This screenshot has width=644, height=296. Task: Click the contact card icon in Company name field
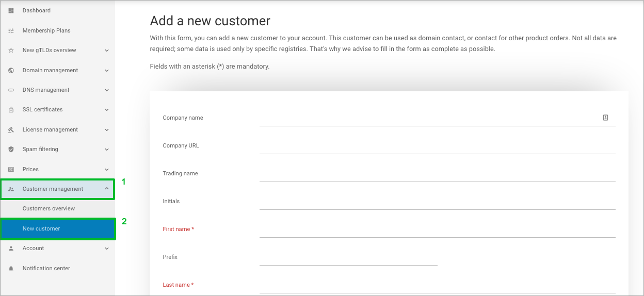click(605, 118)
